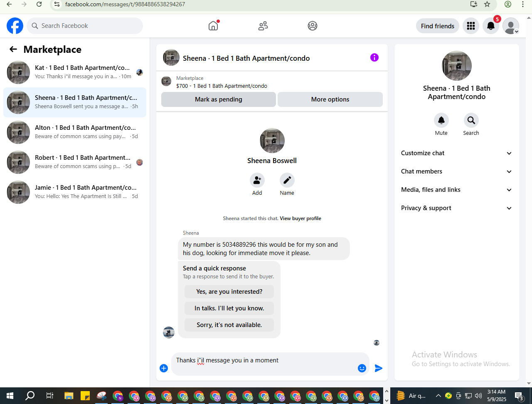Open the Alton apartment conversation
The image size is (532, 404).
pos(75,132)
